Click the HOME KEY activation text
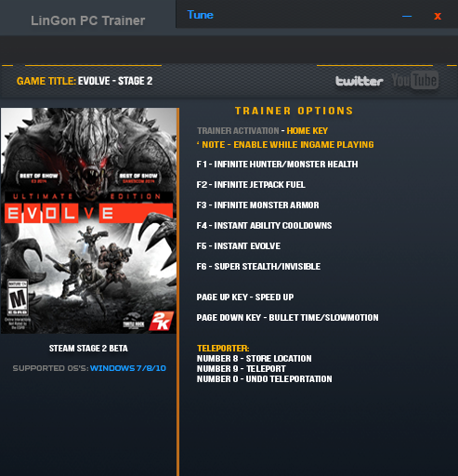Image resolution: width=458 pixels, height=476 pixels. click(x=308, y=131)
